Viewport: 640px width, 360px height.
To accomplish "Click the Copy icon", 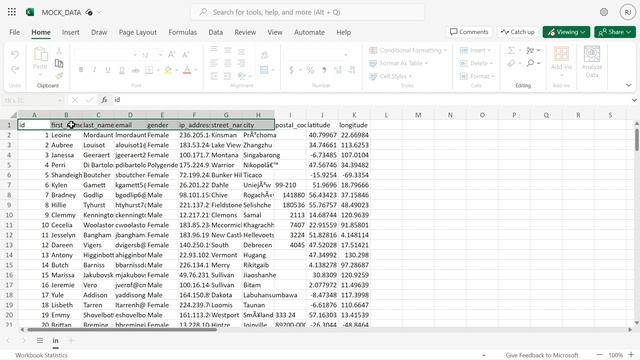I will (x=59, y=63).
